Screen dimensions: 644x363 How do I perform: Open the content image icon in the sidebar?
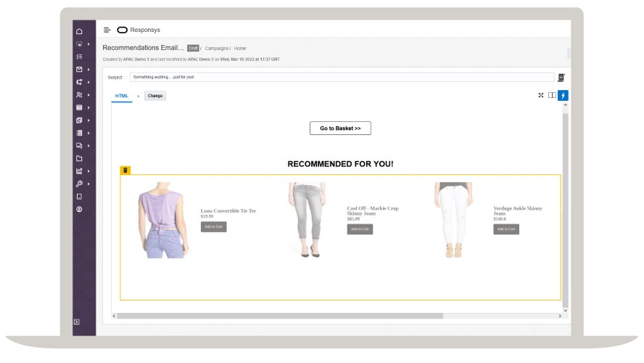click(79, 121)
